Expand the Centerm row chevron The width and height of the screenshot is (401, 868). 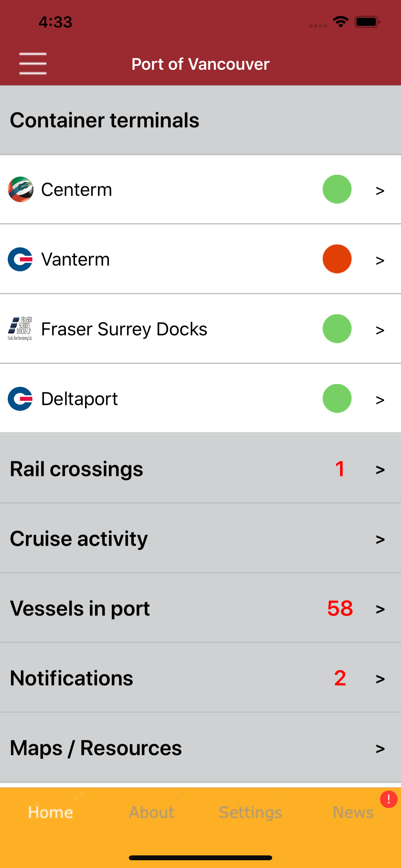click(x=380, y=191)
